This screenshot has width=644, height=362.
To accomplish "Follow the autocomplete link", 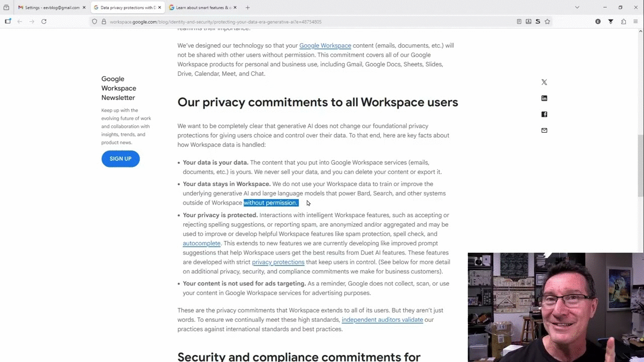I will tap(201, 243).
